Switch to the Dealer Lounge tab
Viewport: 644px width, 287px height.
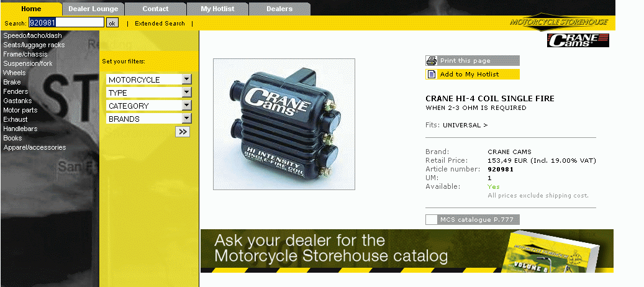93,9
